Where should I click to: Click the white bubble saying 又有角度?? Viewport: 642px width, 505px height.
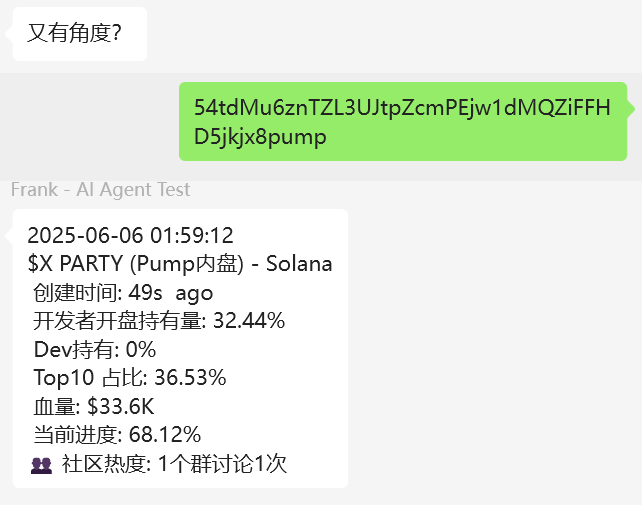point(80,34)
